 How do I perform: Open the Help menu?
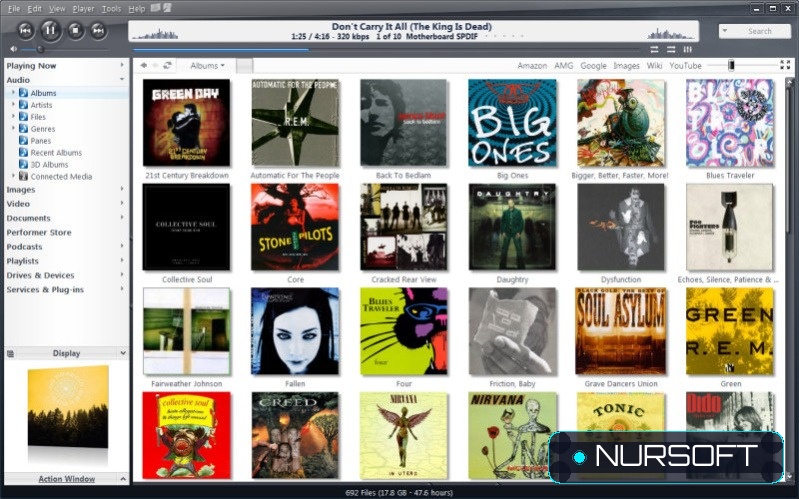click(137, 9)
